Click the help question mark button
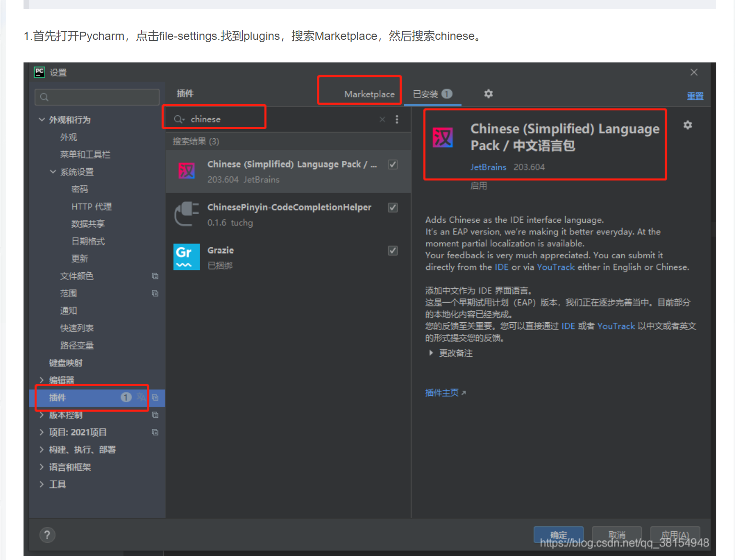 point(47,535)
